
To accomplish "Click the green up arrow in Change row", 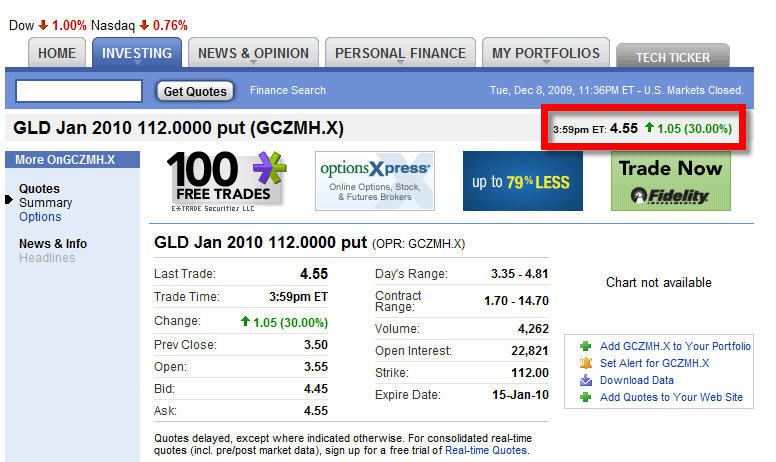I will [x=245, y=322].
